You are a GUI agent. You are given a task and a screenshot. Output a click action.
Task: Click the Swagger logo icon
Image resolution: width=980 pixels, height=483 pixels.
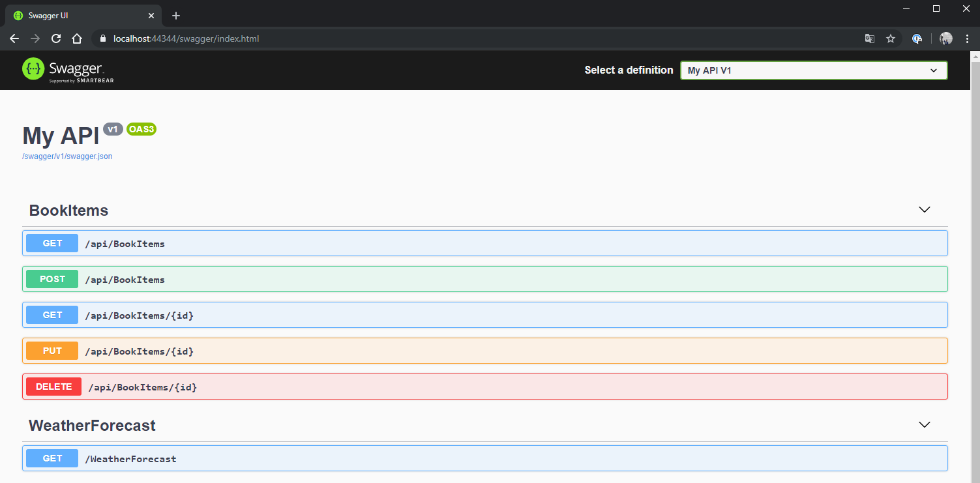coord(33,68)
